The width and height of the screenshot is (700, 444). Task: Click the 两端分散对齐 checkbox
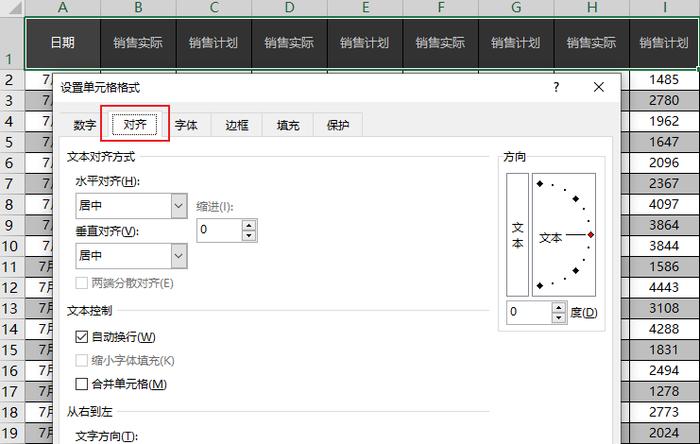[81, 283]
